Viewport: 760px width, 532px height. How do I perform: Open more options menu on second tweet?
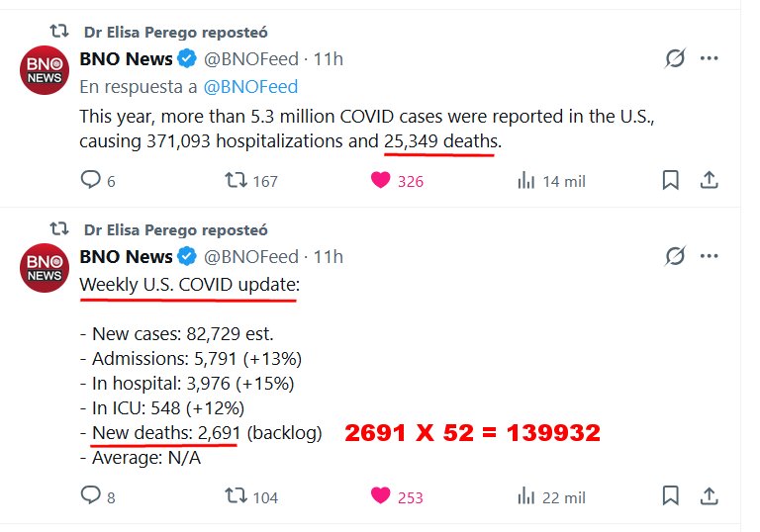click(x=709, y=256)
